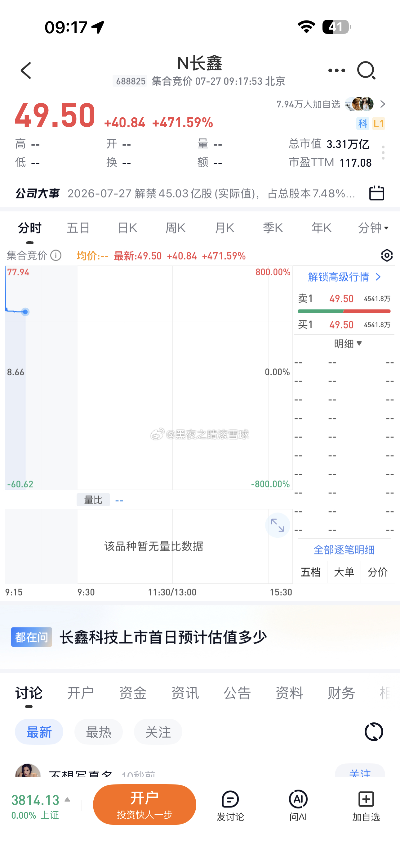Image resolution: width=400 pixels, height=868 pixels.
Task: Tap the L1 quote level badge
Action: click(379, 124)
